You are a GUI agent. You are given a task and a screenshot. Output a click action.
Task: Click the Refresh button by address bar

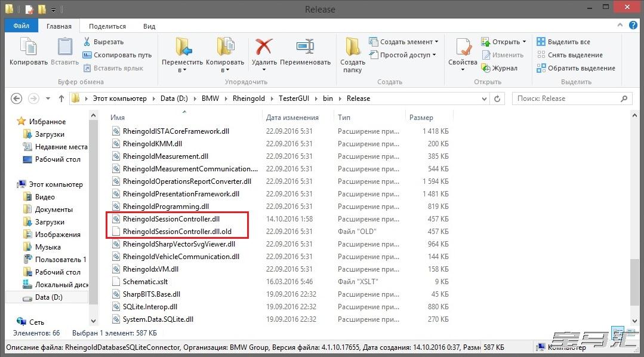click(497, 99)
